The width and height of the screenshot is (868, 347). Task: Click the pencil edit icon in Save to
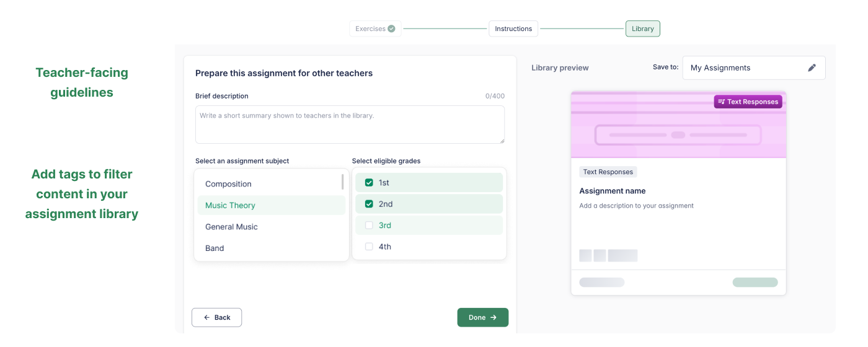(812, 68)
